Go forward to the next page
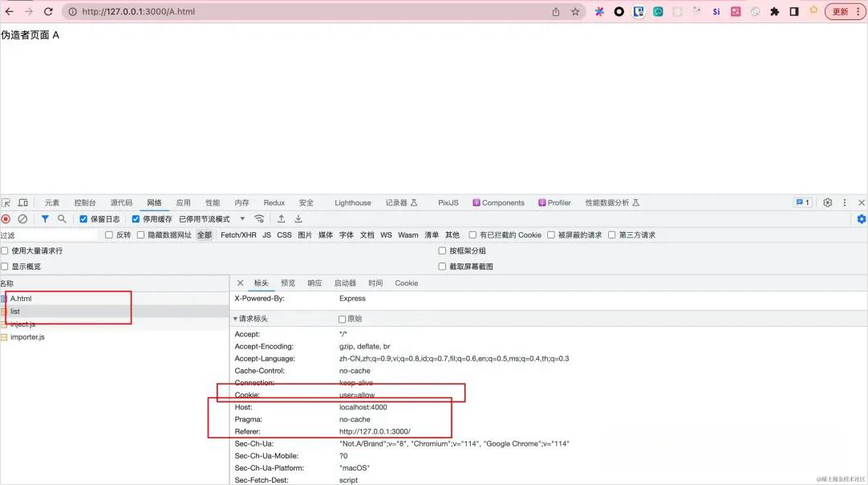The image size is (868, 485). 29,11
